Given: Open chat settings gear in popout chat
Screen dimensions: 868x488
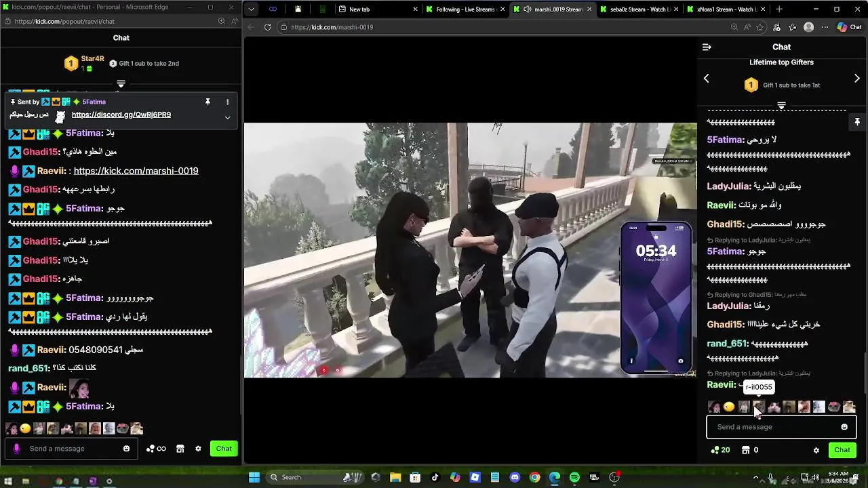Looking at the screenshot, I should (x=198, y=449).
